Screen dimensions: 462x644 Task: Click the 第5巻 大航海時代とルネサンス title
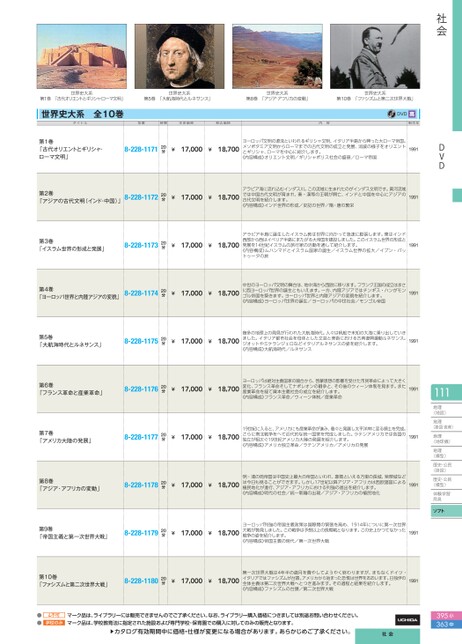point(70,341)
